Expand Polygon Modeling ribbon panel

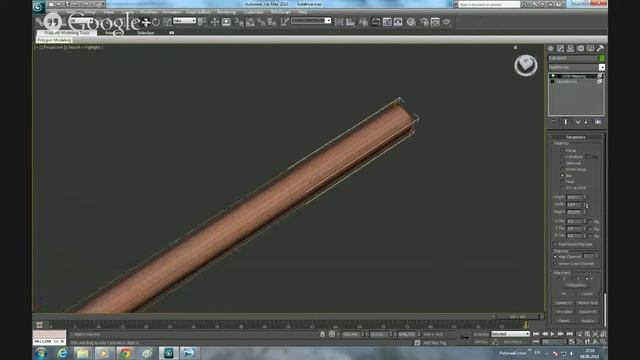pos(54,40)
